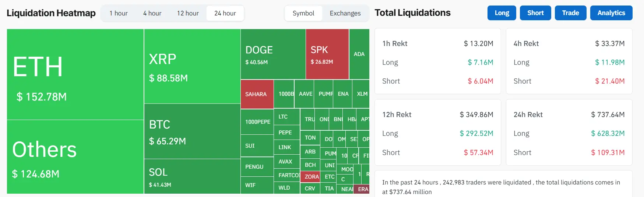Switch to the 4 hour timeframe
The height and width of the screenshot is (197, 644).
coord(152,13)
